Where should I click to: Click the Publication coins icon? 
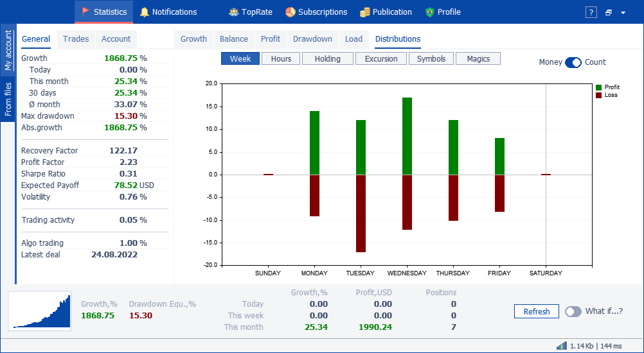pos(364,12)
